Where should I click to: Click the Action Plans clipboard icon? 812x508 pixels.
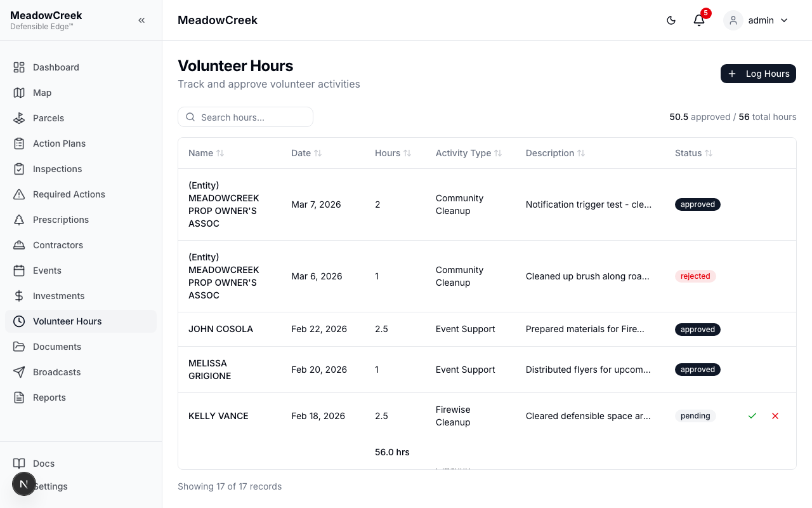(19, 144)
